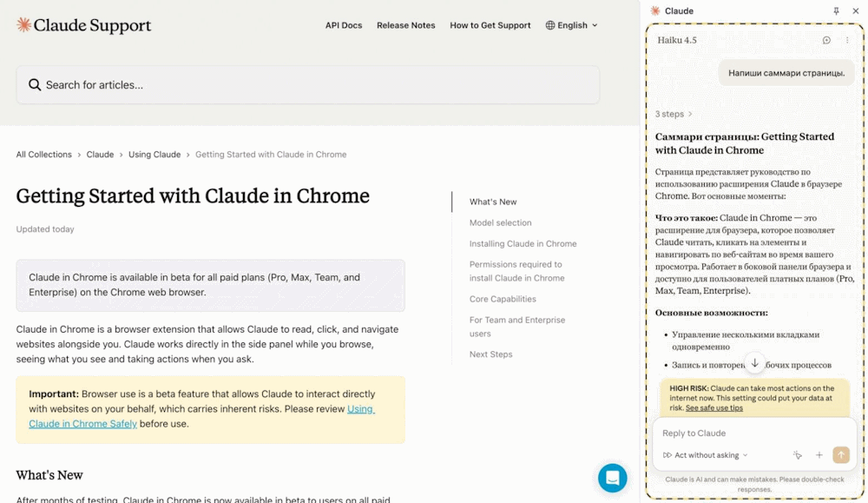Go to All Collections breadcrumb
Screen dimensions: 868x503
[x=43, y=155]
